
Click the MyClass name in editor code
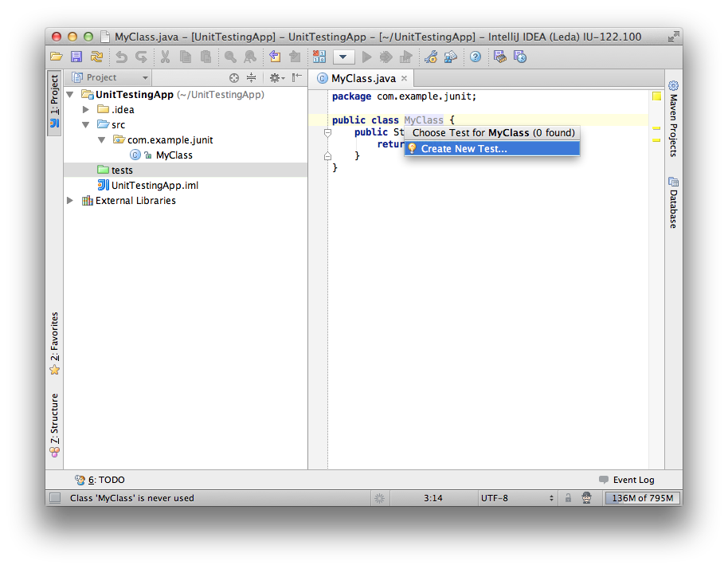click(424, 120)
